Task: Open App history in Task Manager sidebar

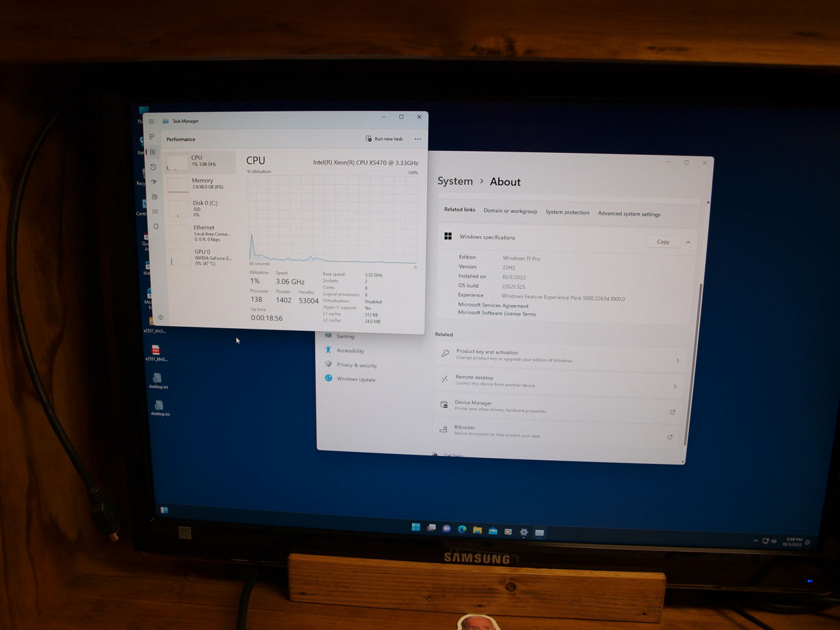Action: 154,167
